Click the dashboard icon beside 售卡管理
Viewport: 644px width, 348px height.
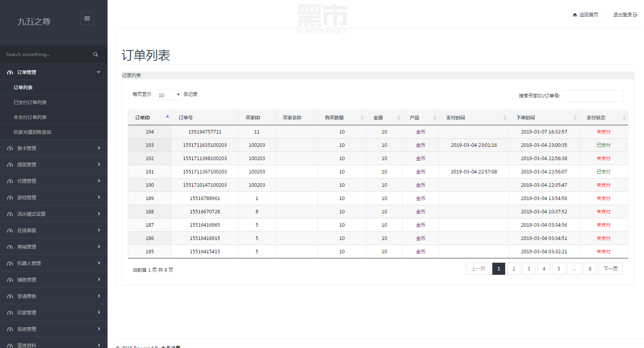[x=10, y=148]
